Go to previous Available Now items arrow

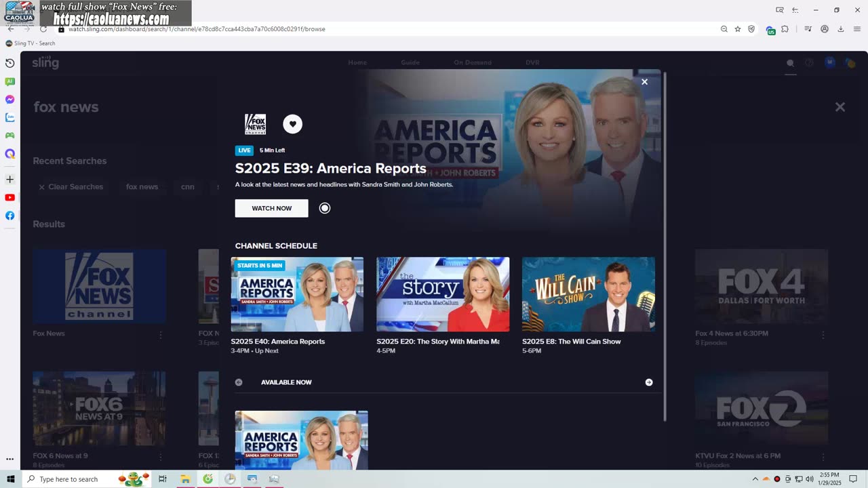point(239,382)
